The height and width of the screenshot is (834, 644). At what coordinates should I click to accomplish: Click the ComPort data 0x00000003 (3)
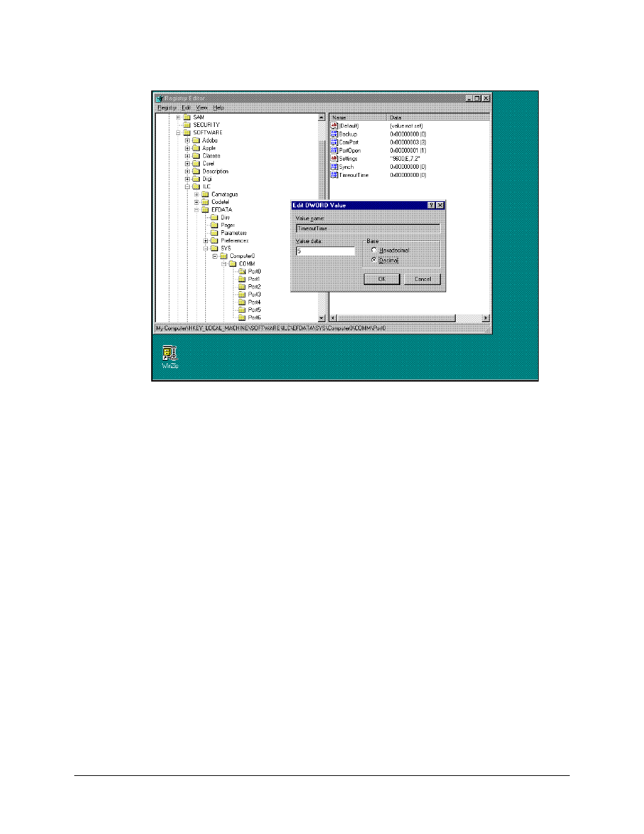pyautogui.click(x=408, y=142)
